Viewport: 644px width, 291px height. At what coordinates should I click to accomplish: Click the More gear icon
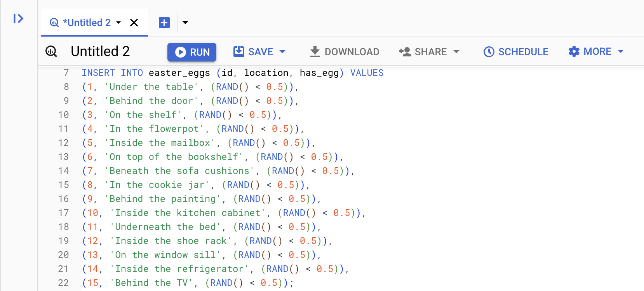[x=574, y=51]
